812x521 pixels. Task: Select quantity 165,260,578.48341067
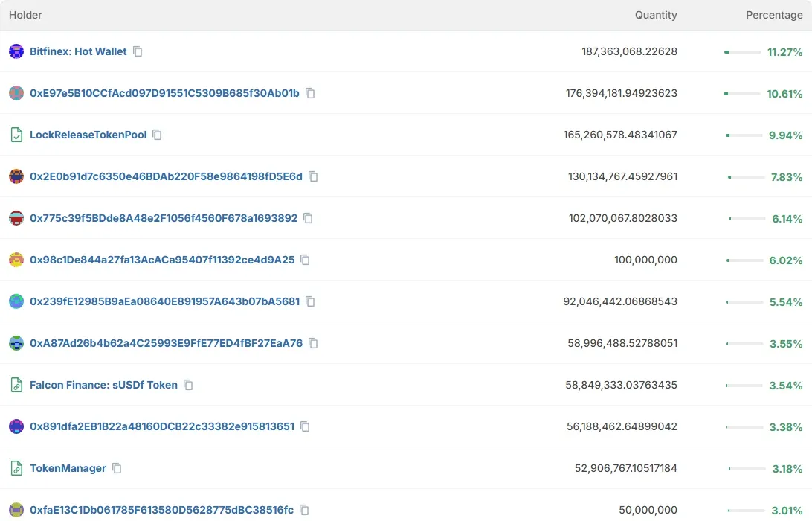(620, 135)
